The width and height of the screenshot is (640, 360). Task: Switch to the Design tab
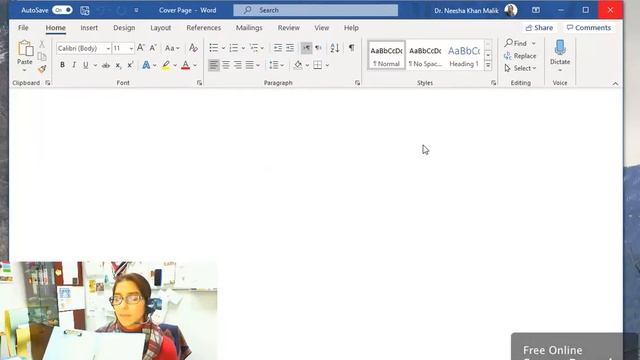pos(124,28)
